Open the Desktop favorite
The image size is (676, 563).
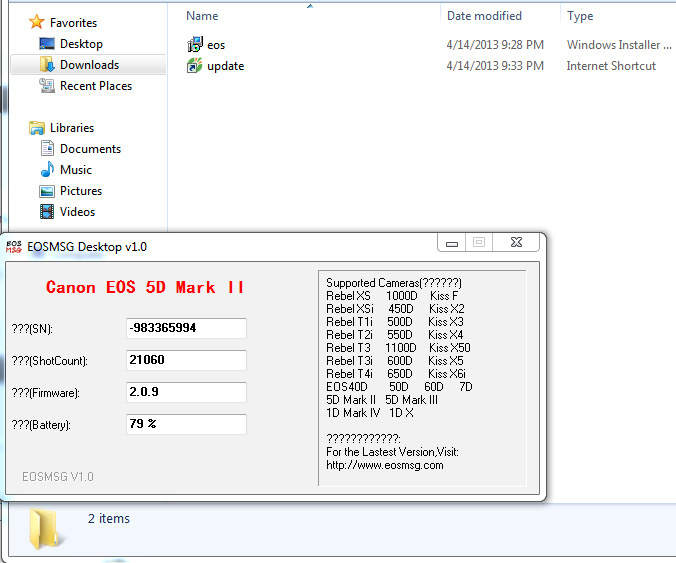pyautogui.click(x=81, y=44)
